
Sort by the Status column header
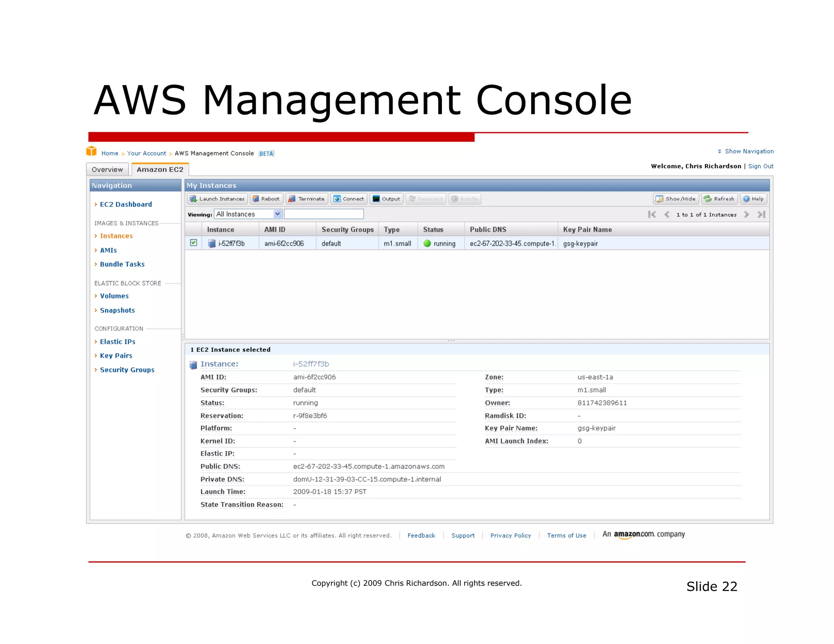click(441, 230)
